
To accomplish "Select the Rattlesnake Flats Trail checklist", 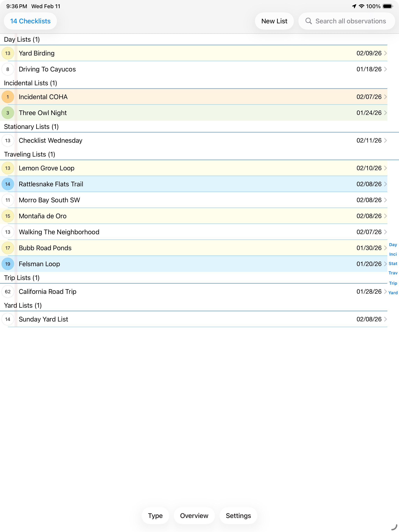I will click(x=193, y=184).
